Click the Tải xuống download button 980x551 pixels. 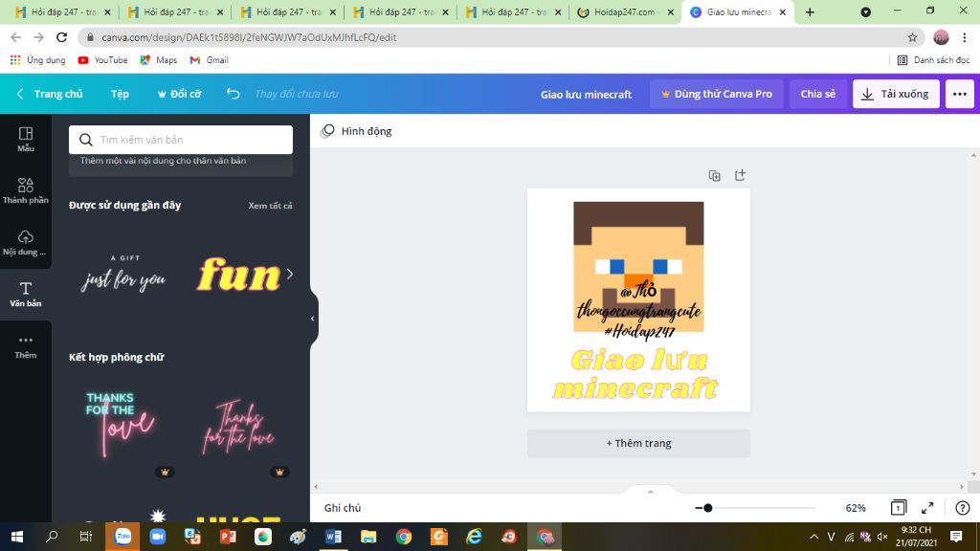[x=896, y=94]
